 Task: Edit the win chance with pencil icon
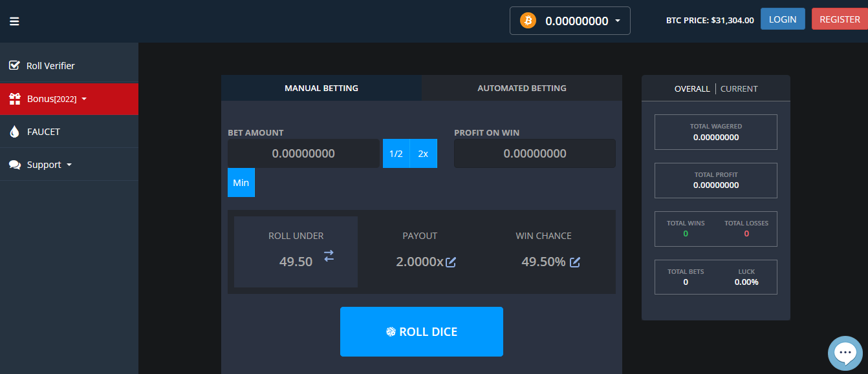(x=575, y=262)
